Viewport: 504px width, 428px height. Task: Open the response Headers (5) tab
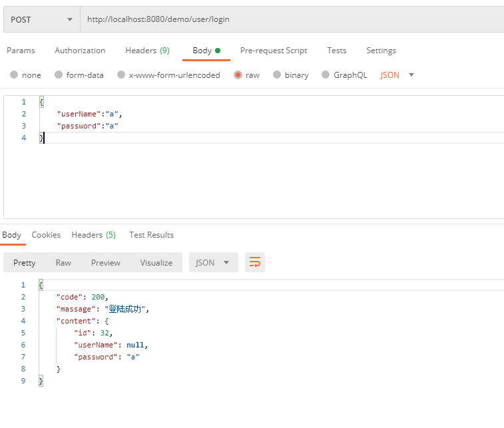(93, 235)
